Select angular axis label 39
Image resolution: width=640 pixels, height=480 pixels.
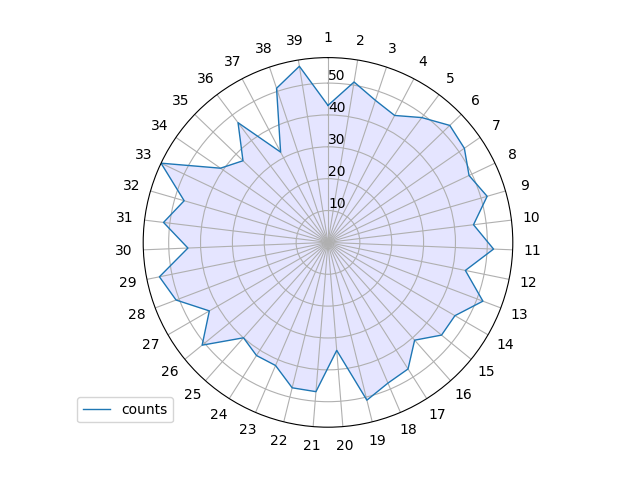coord(294,40)
